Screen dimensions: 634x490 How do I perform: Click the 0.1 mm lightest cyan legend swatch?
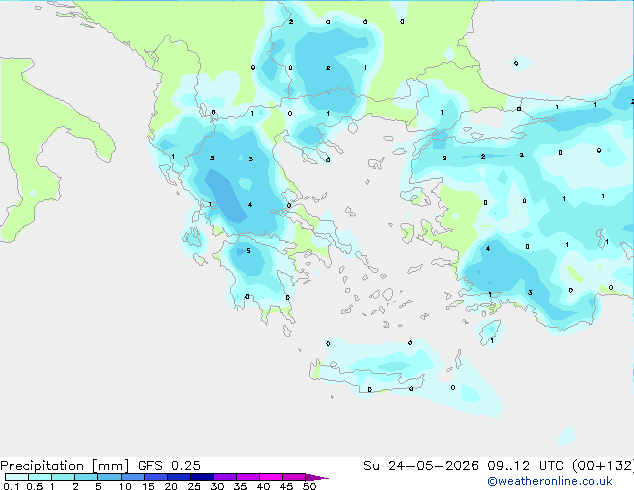17,477
